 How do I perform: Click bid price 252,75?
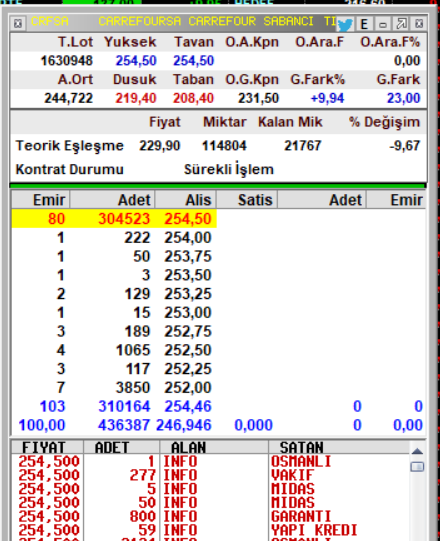[187, 331]
